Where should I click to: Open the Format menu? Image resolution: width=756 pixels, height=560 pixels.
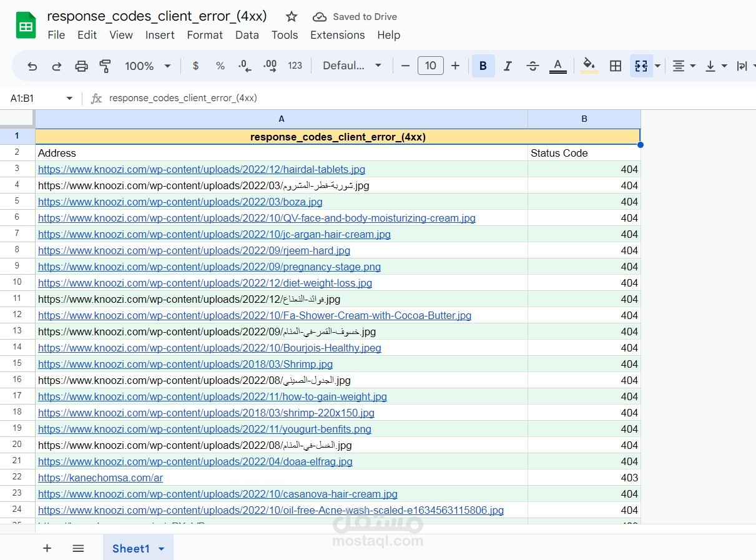(x=205, y=35)
